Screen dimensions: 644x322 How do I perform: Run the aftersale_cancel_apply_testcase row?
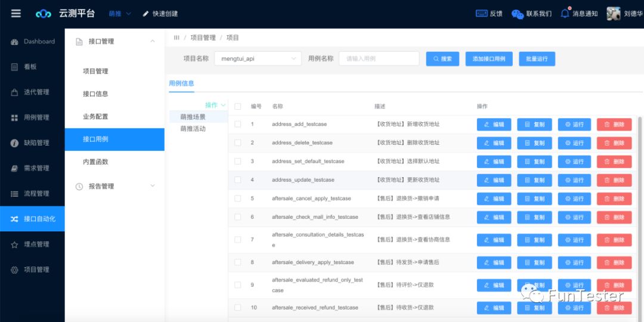574,199
